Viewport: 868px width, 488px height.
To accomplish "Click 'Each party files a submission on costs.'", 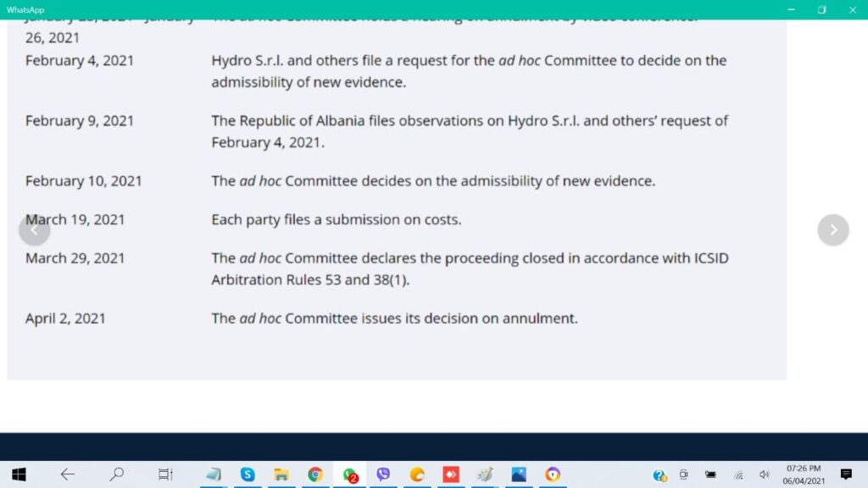I will coord(336,219).
